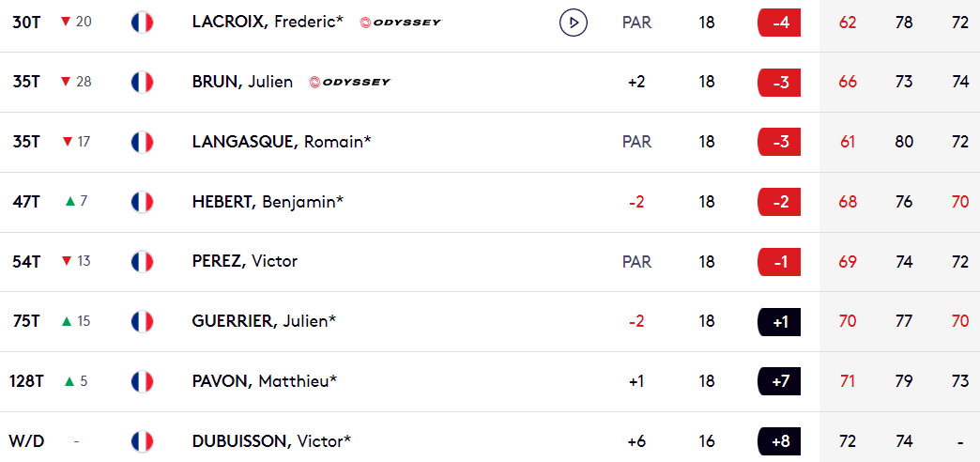
Task: Click Matthieu Pavon's name
Action: click(x=265, y=381)
